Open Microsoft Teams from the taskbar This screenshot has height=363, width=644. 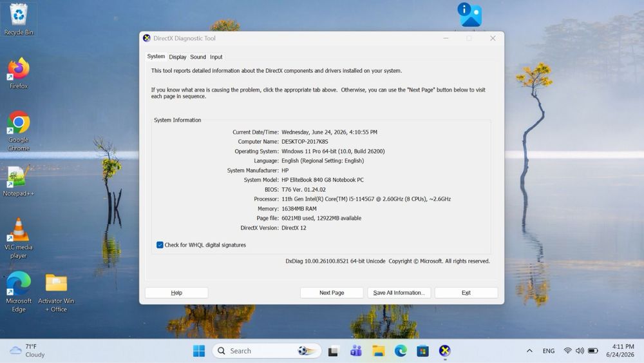coord(355,351)
